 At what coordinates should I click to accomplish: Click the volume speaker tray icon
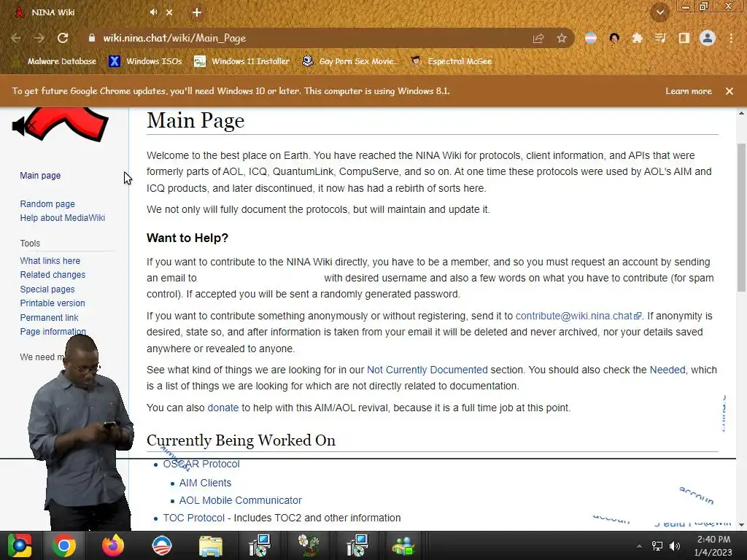coord(675,546)
